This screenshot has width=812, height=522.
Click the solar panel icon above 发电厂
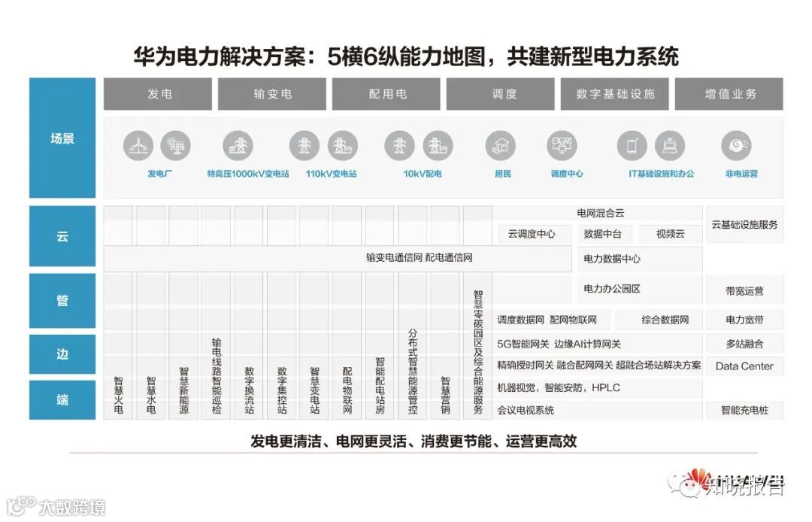coord(175,145)
